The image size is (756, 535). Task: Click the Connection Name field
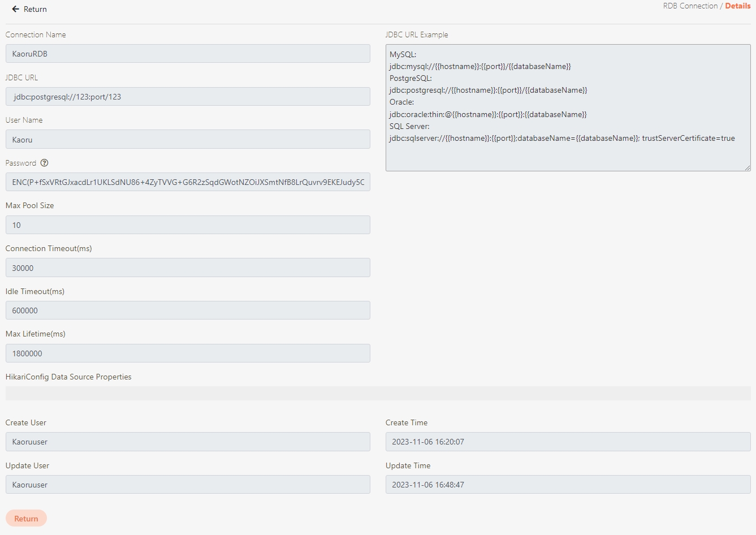(188, 54)
